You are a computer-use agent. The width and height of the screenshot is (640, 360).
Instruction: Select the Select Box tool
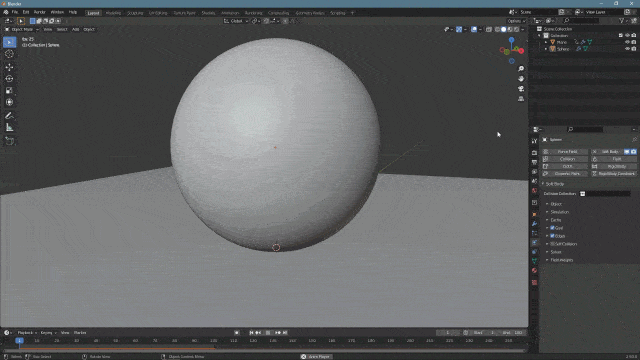tap(9, 42)
